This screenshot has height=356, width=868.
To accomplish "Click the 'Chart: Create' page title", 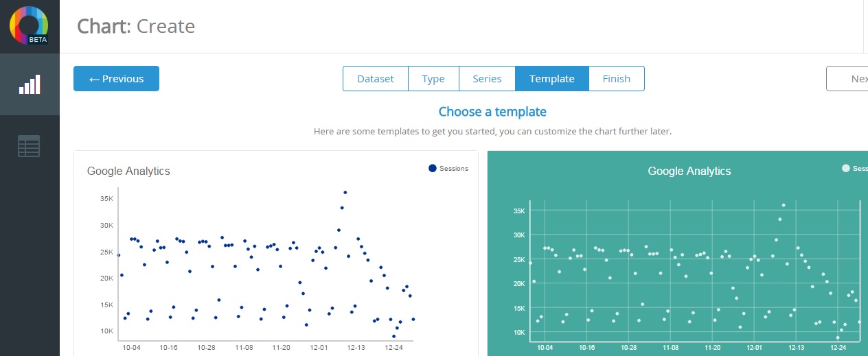I will [136, 26].
